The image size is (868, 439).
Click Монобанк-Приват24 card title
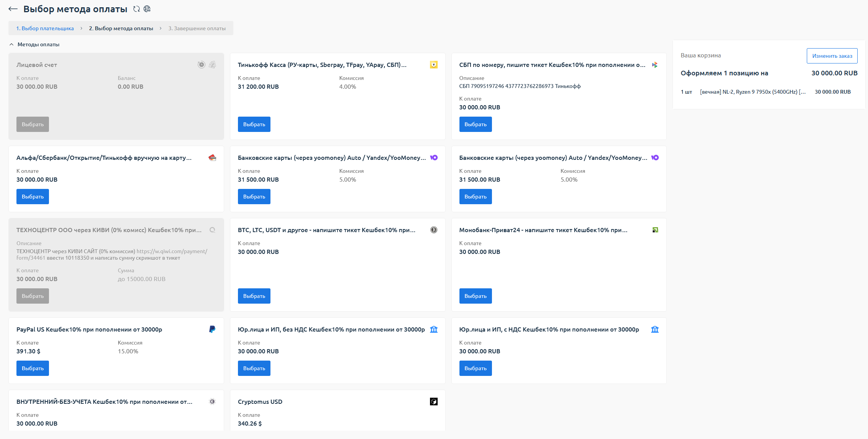pyautogui.click(x=543, y=230)
